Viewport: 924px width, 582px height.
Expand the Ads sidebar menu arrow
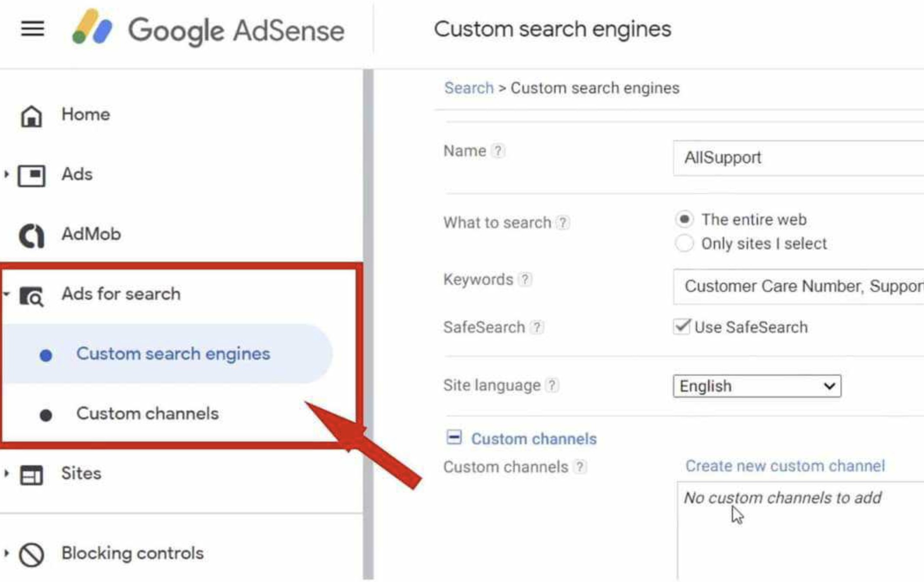(x=6, y=175)
